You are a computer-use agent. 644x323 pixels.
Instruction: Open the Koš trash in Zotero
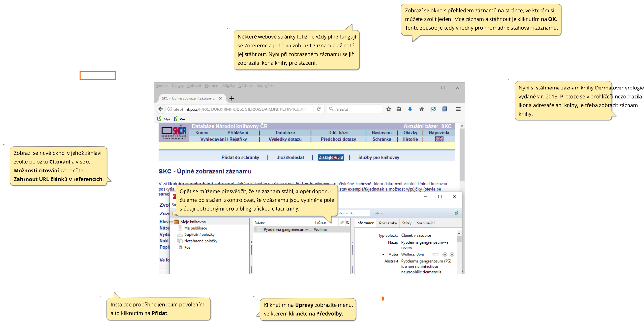pos(187,247)
